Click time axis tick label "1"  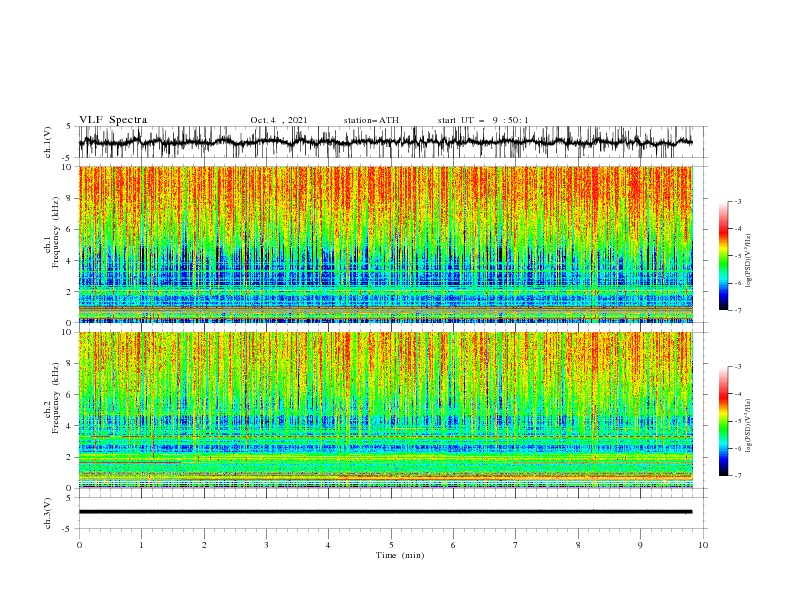141,545
